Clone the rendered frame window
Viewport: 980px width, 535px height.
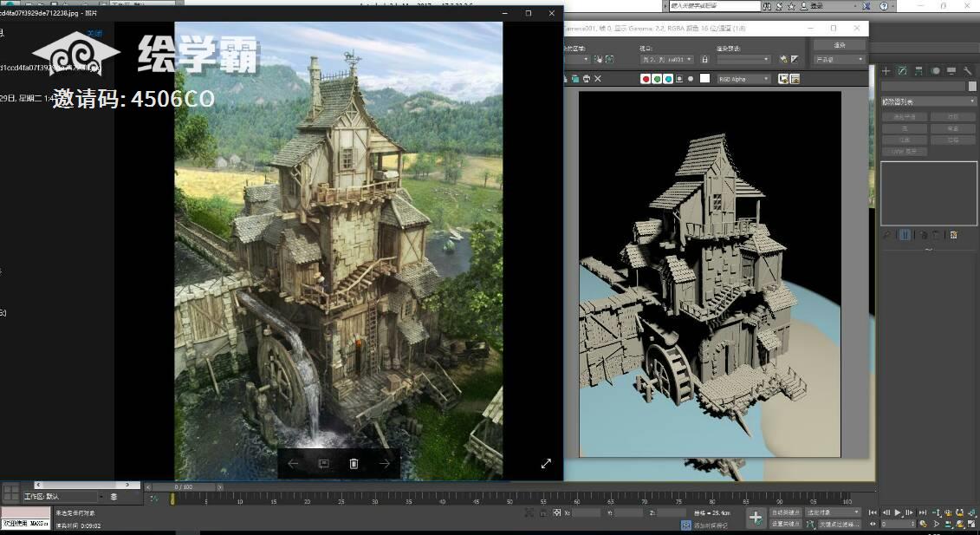point(575,79)
